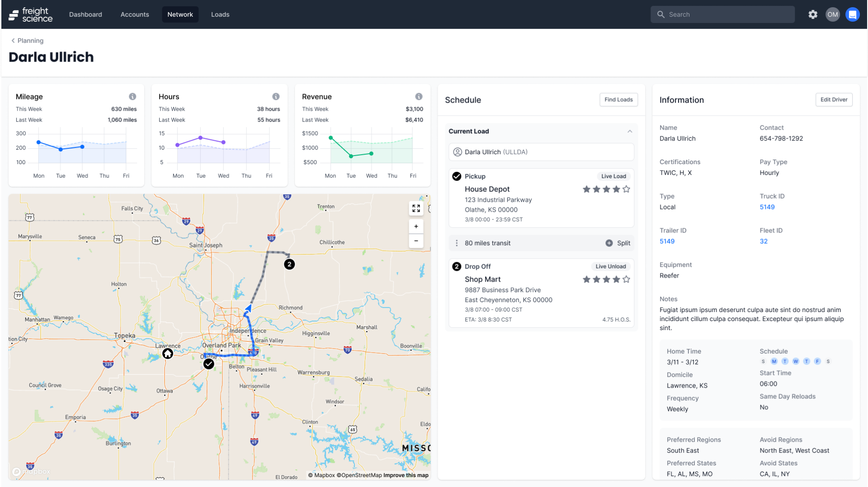Image resolution: width=868 pixels, height=487 pixels.
Task: Zoom in on the map using plus button
Action: tap(416, 226)
